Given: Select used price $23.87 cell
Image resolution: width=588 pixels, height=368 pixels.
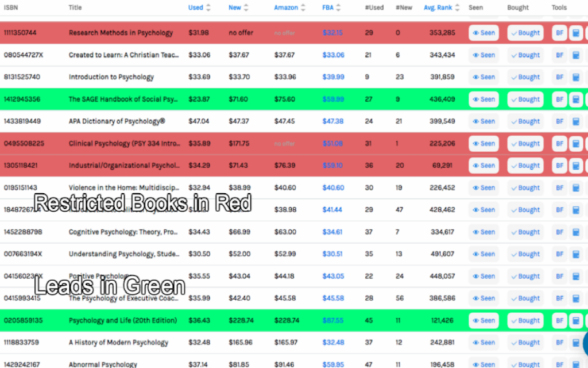Looking at the screenshot, I should (199, 99).
